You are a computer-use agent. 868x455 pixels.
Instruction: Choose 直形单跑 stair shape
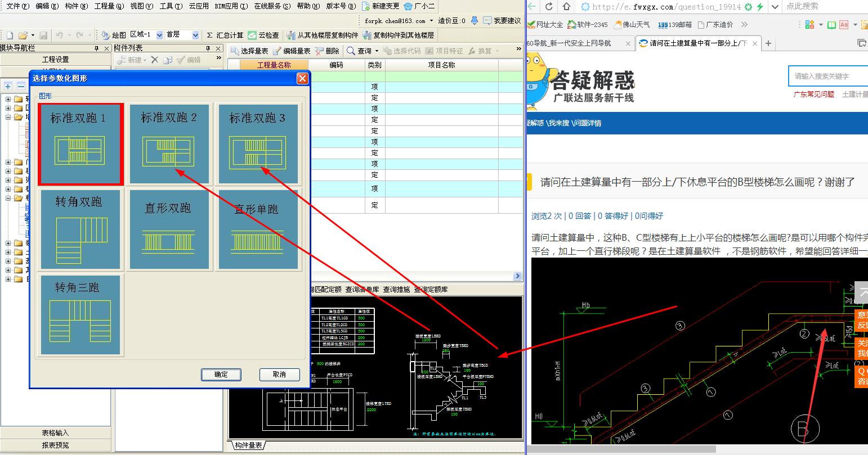click(258, 230)
